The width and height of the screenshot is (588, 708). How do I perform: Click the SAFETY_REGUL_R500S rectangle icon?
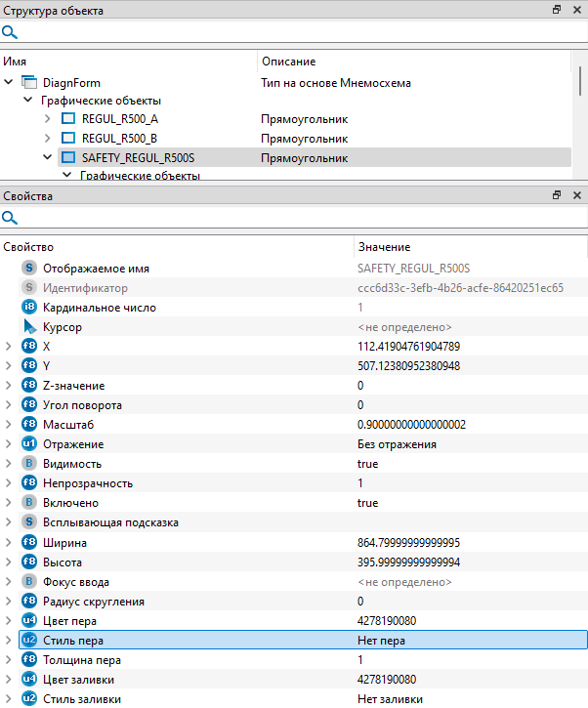pos(68,157)
